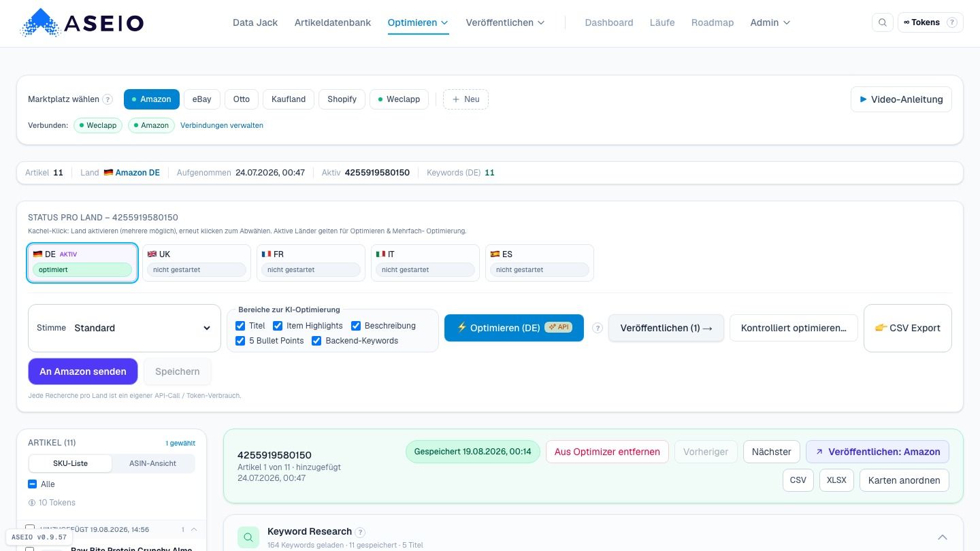Uncheck the Backend-Keywords checkbox
This screenshot has width=980, height=551.
click(x=316, y=341)
